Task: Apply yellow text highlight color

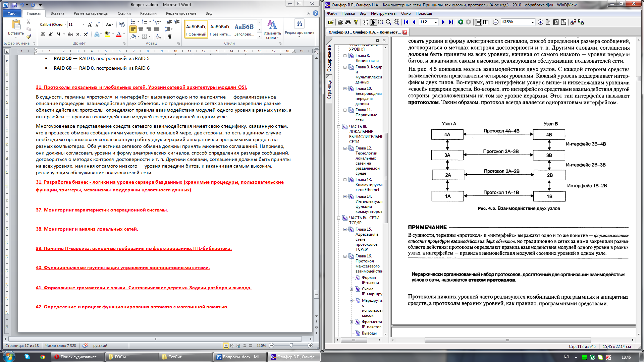Action: 107,34
